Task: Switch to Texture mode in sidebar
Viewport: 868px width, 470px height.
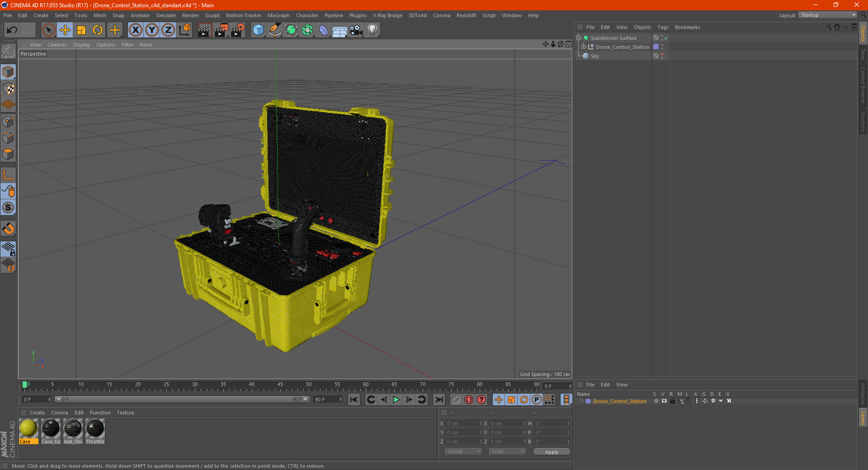Action: coord(8,89)
